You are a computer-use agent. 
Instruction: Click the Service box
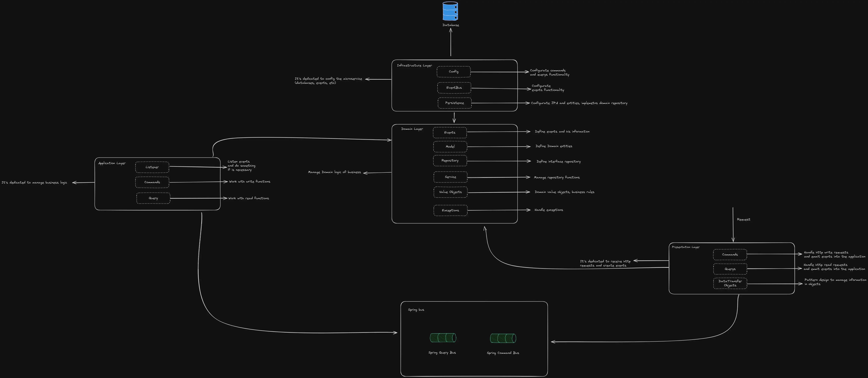[x=451, y=177]
